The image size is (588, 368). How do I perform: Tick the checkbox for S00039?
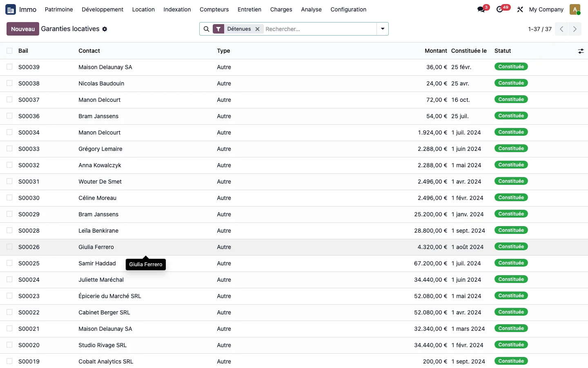pyautogui.click(x=9, y=67)
